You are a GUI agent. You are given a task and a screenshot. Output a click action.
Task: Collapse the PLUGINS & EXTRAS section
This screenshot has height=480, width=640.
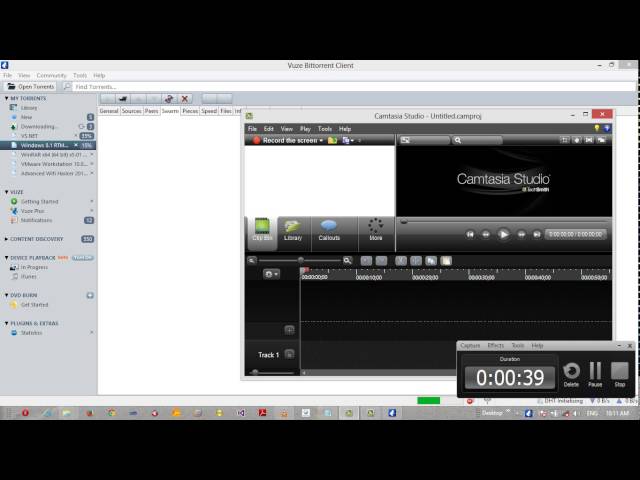(7, 323)
